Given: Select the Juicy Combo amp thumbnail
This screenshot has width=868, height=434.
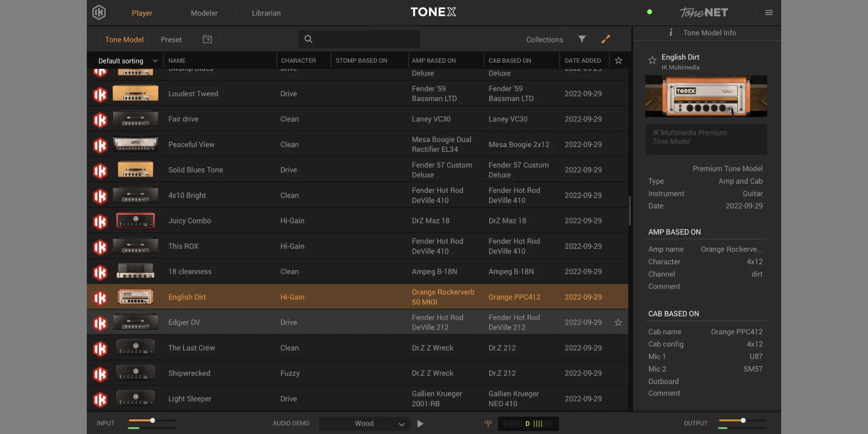Looking at the screenshot, I should 135,220.
